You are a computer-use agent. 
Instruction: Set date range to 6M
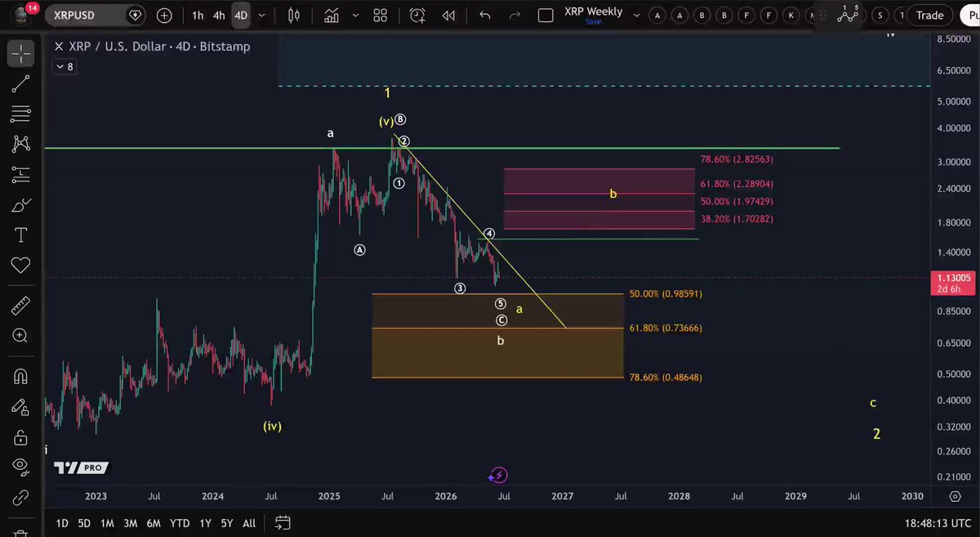(x=154, y=523)
